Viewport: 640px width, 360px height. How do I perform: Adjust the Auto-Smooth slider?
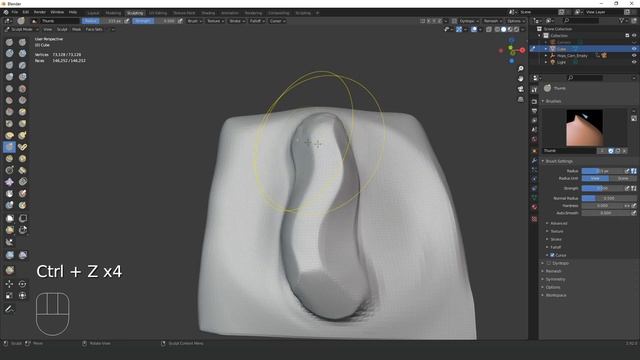tap(606, 213)
